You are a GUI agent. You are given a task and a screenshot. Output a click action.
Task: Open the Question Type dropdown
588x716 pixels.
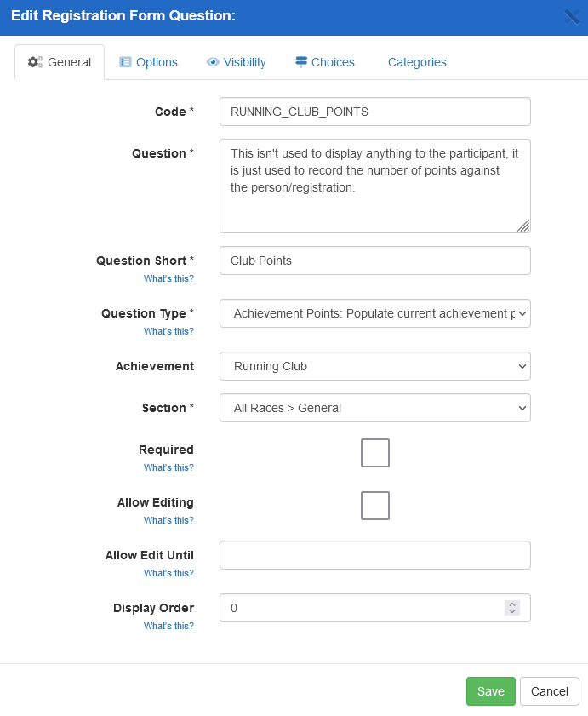[375, 313]
